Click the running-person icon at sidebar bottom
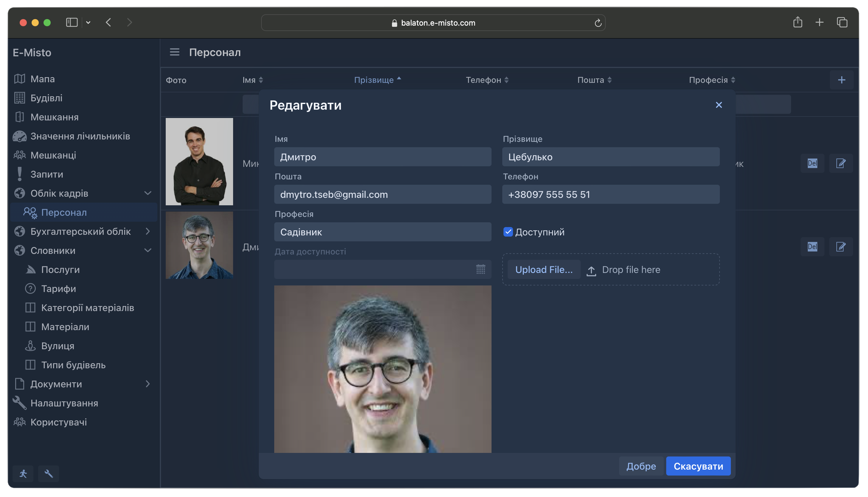Viewport: 868px width, 497px height. pyautogui.click(x=23, y=474)
